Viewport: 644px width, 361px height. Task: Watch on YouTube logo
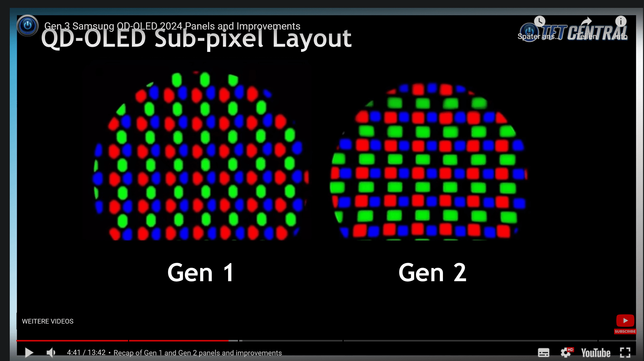pos(596,353)
